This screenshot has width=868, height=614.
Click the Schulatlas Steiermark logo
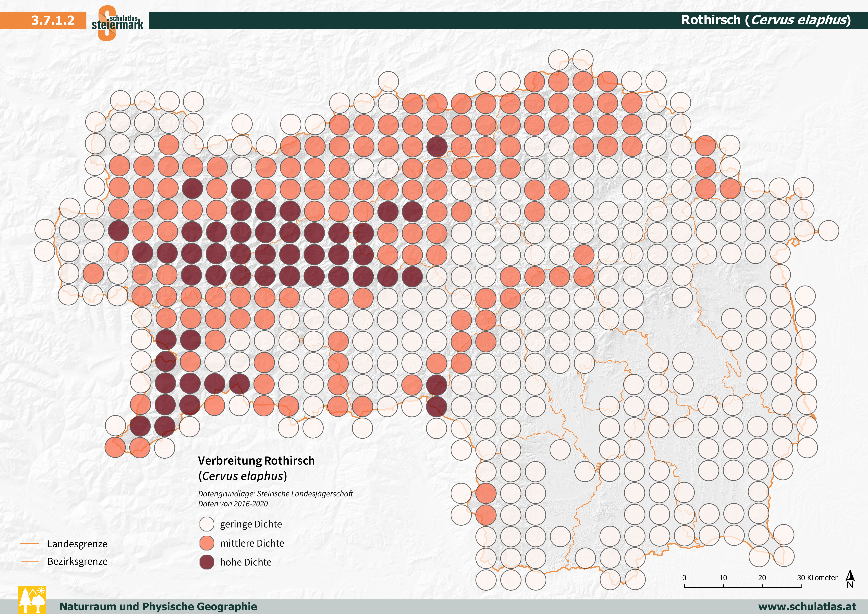(117, 22)
